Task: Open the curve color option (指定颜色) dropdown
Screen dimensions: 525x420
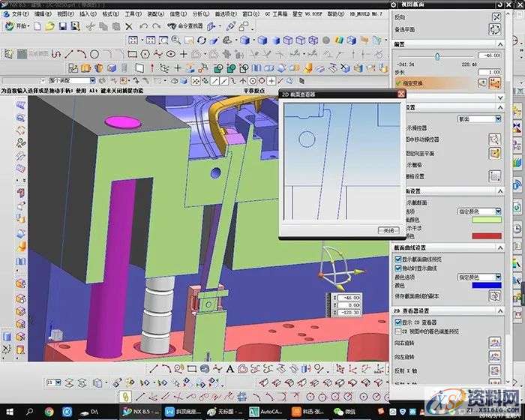Action: [x=498, y=277]
